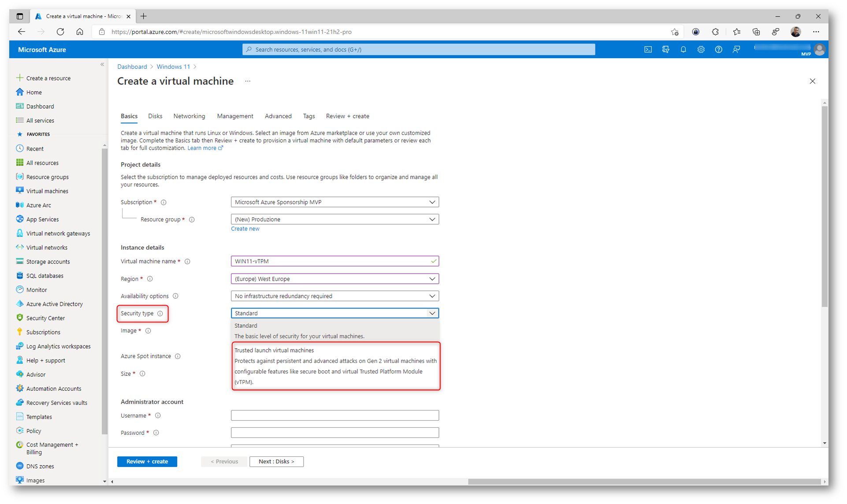
Task: Open Directories and subscriptions filter icon
Action: pos(665,49)
